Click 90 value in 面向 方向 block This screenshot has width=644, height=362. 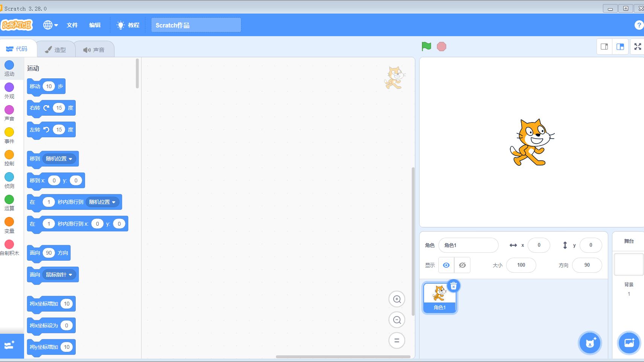click(x=49, y=253)
